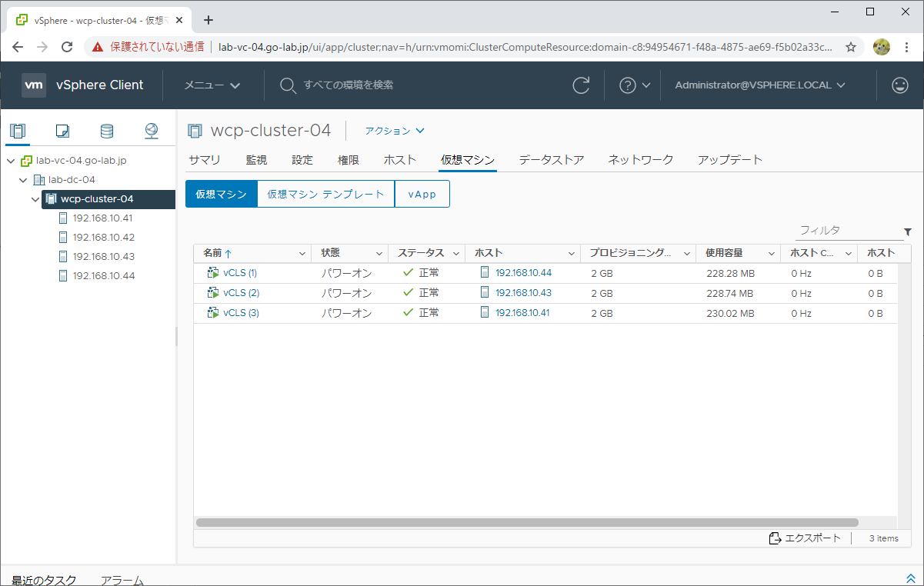Bookmark page with star icon
This screenshot has width=924, height=586.
(851, 47)
